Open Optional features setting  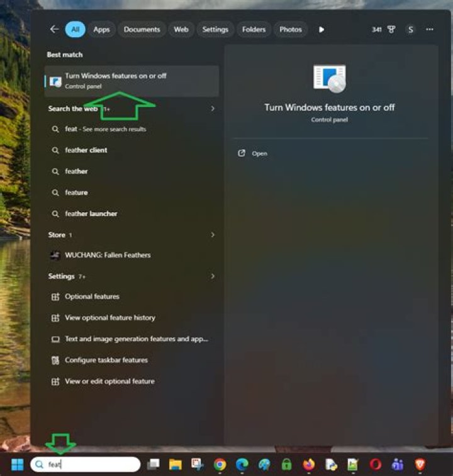click(x=131, y=297)
